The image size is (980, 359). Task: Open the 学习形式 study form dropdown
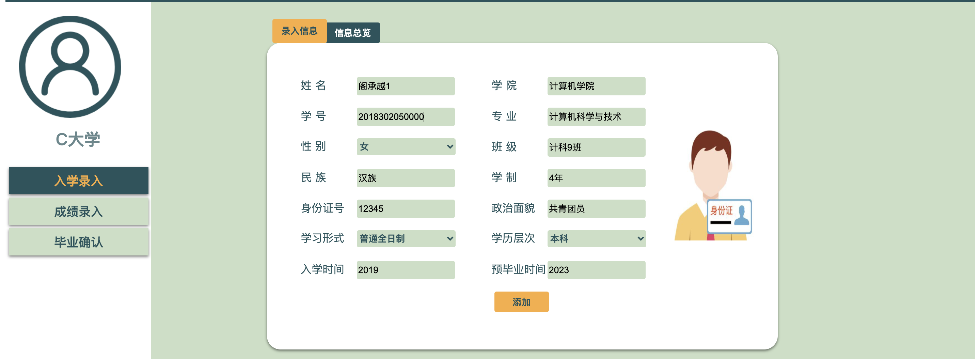[x=406, y=239]
